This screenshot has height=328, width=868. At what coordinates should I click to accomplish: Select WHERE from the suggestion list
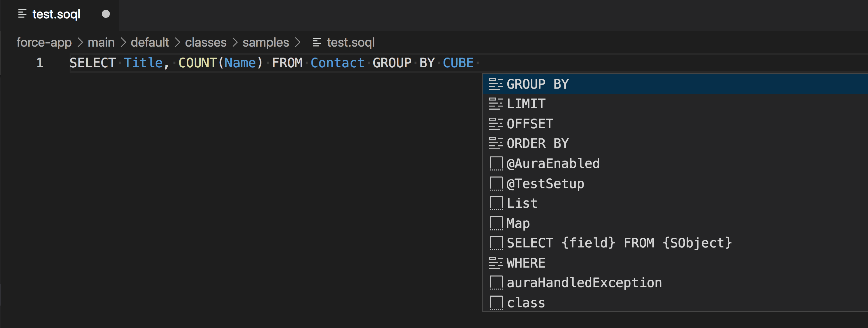point(526,262)
